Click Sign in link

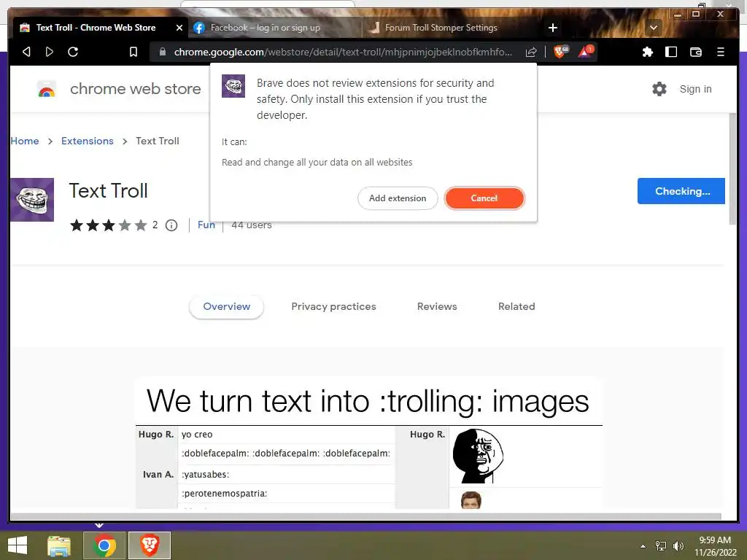[695, 89]
